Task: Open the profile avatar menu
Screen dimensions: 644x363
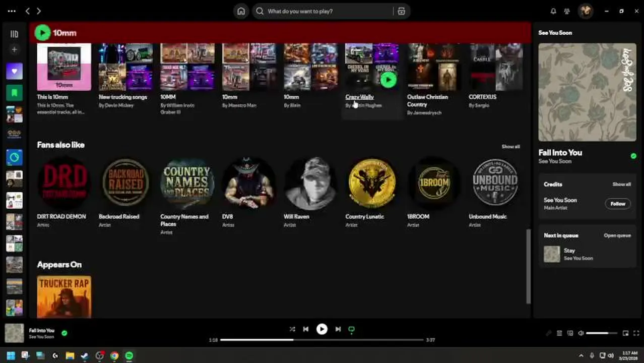Action: pos(586,11)
